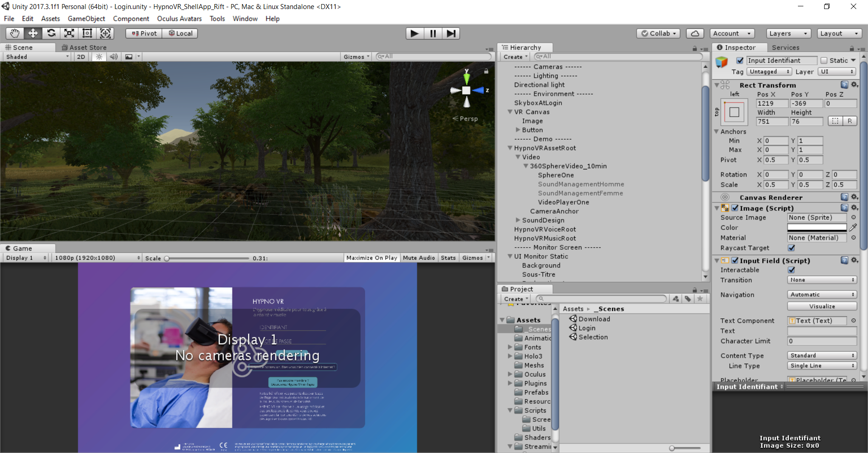868x453 pixels.
Task: Click the Step forward button
Action: (x=451, y=33)
